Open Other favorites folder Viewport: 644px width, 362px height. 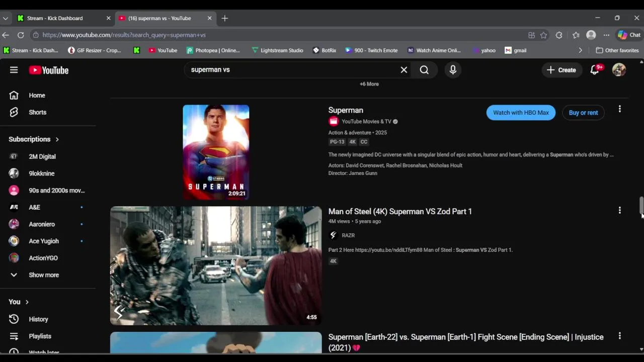click(617, 50)
